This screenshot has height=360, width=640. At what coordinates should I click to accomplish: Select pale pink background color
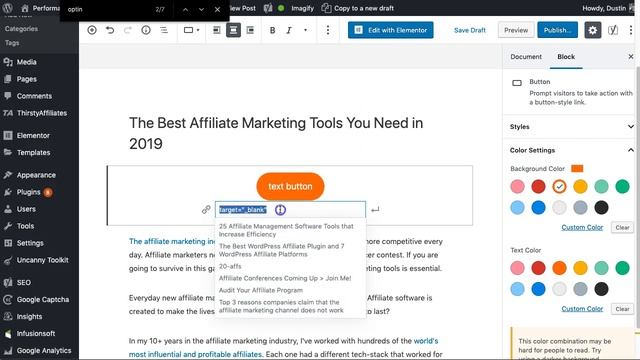[x=517, y=187]
